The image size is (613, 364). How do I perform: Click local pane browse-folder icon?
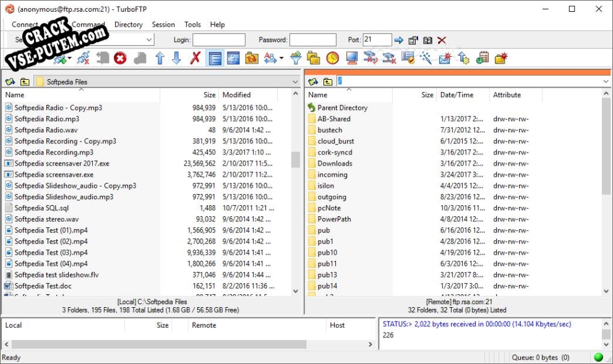(x=10, y=82)
